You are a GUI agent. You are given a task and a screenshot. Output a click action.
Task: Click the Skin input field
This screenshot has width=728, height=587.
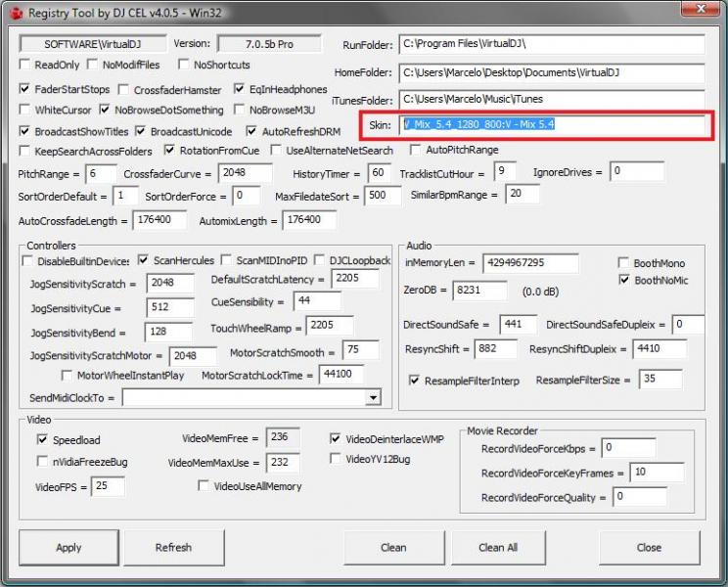click(x=553, y=124)
